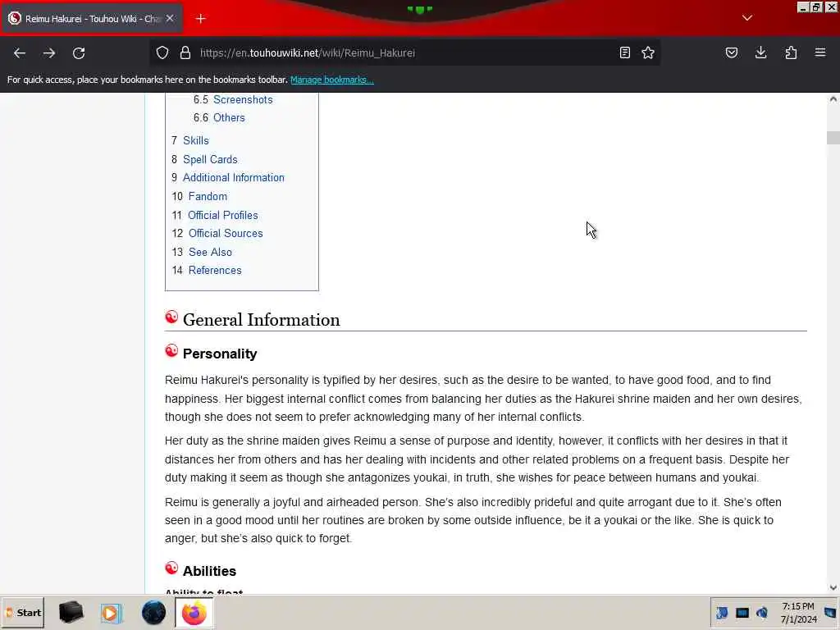Open the Start menu
Screen dimensions: 840x630
(23, 612)
